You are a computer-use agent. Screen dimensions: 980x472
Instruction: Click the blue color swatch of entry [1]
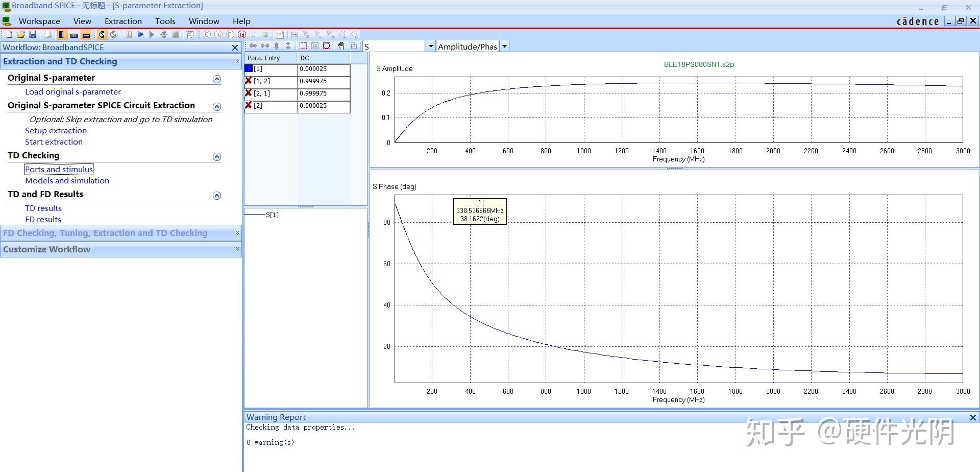pos(249,68)
